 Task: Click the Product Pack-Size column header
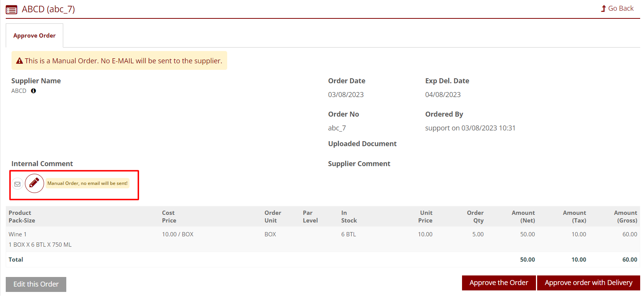pyautogui.click(x=22, y=217)
